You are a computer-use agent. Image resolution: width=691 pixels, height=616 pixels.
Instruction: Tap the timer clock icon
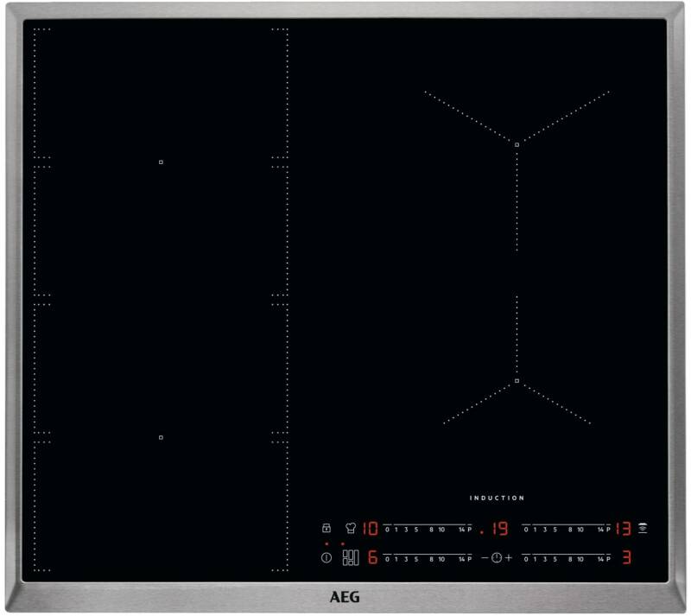pos(497,558)
